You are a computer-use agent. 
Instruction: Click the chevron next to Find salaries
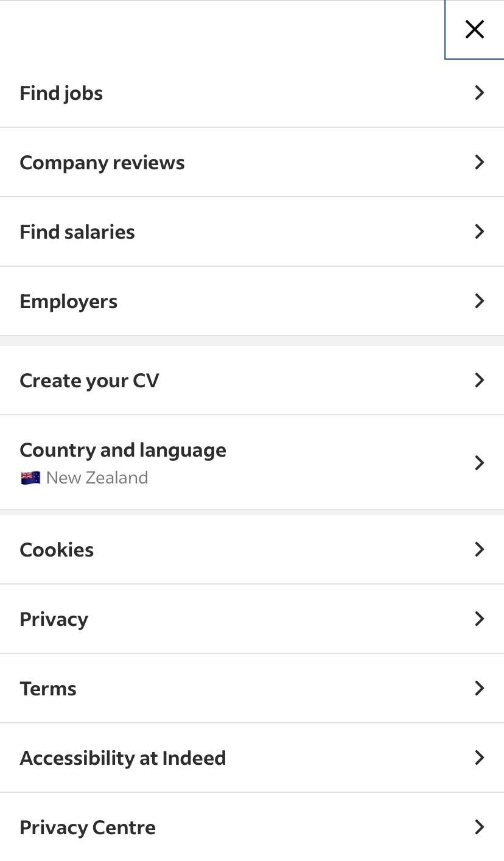coord(479,231)
